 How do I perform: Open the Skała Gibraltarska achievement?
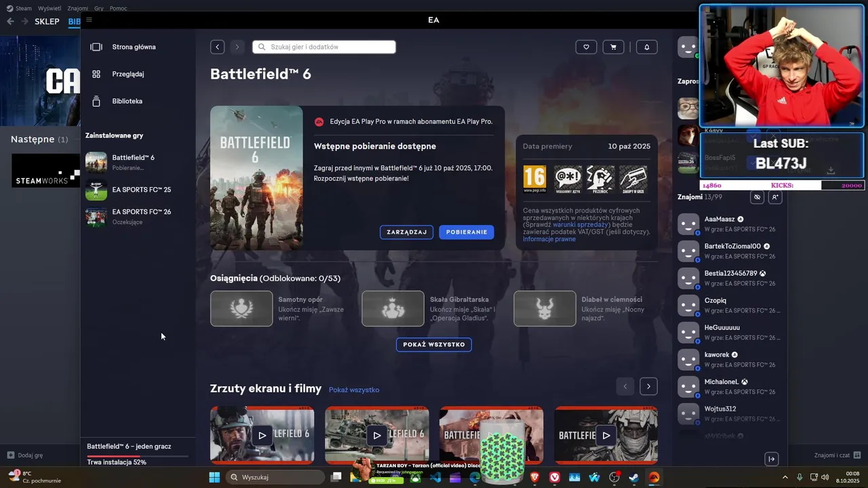431,308
